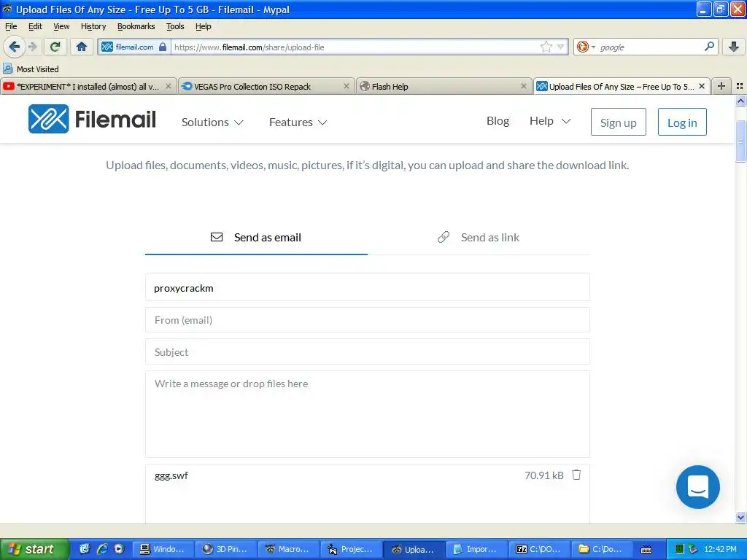Open the downloads arrow icon
The image size is (747, 560).
734,47
